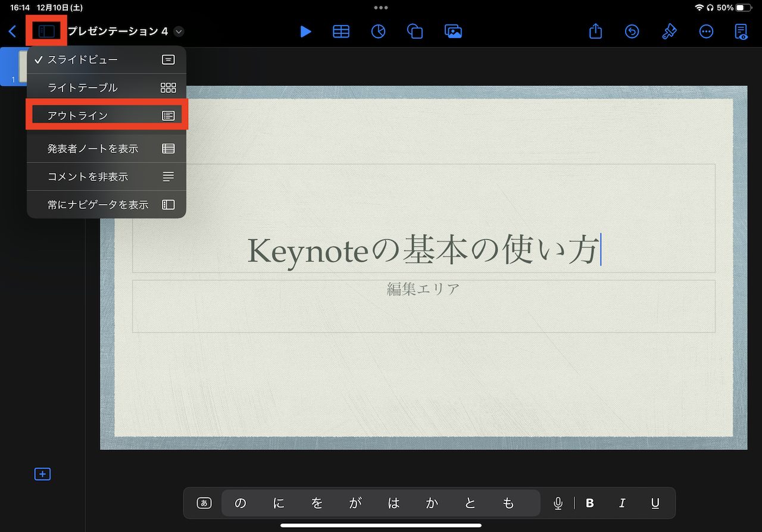The image size is (762, 532).
Task: Pick the か suggestion
Action: click(432, 503)
